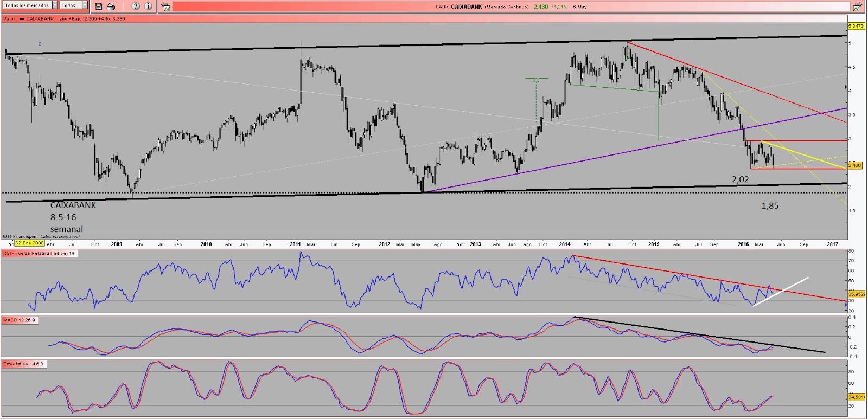
Task: Click the 2017 label on the time axis
Action: tap(832, 244)
